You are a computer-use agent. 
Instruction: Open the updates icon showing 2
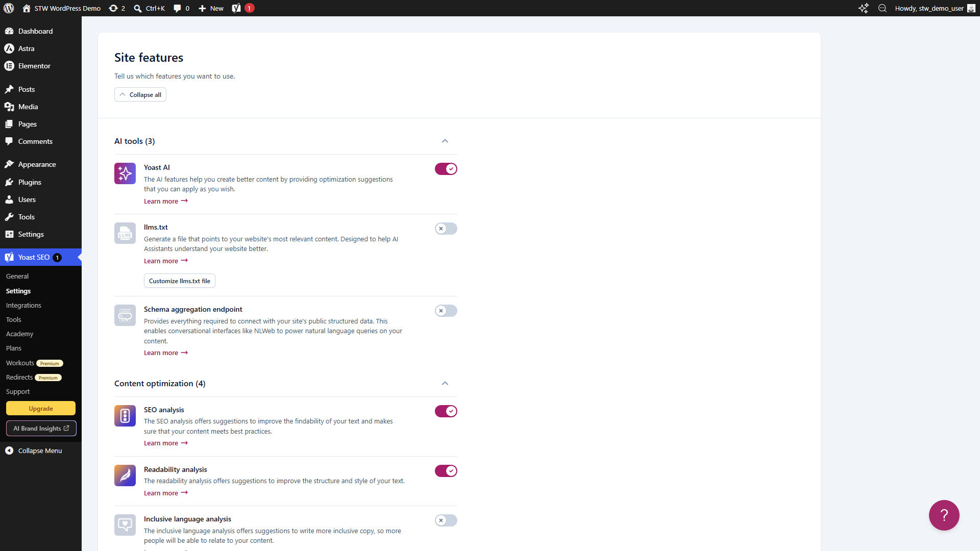(x=117, y=8)
